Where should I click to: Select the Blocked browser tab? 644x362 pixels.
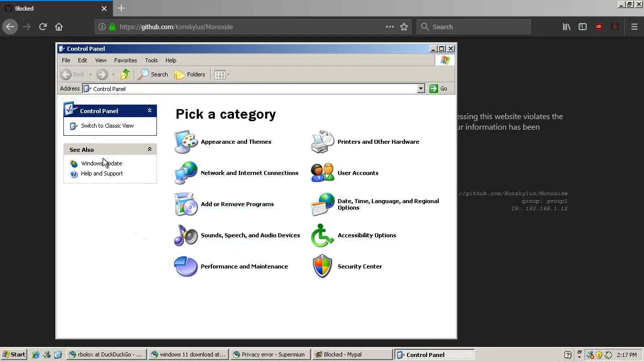coord(55,9)
